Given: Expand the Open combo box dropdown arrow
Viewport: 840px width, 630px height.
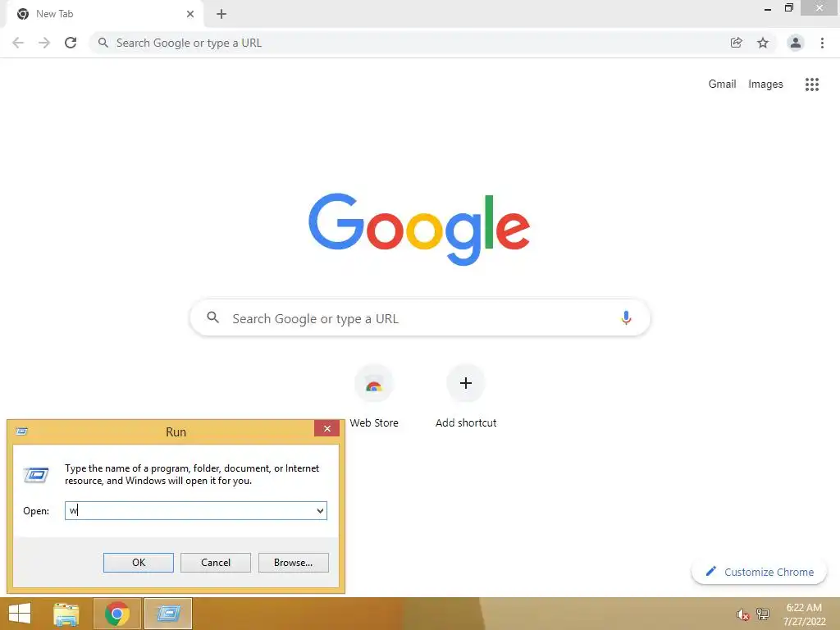Looking at the screenshot, I should tap(320, 510).
